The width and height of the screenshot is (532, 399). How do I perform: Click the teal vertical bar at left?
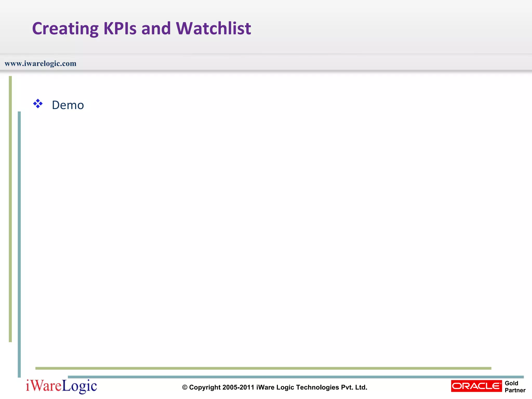[19, 244]
